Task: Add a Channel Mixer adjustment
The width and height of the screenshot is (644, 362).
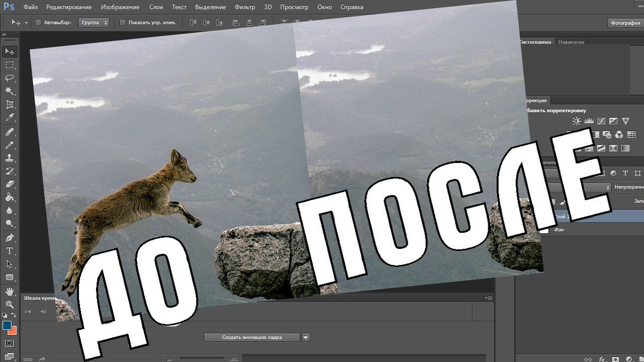Action: (x=619, y=135)
